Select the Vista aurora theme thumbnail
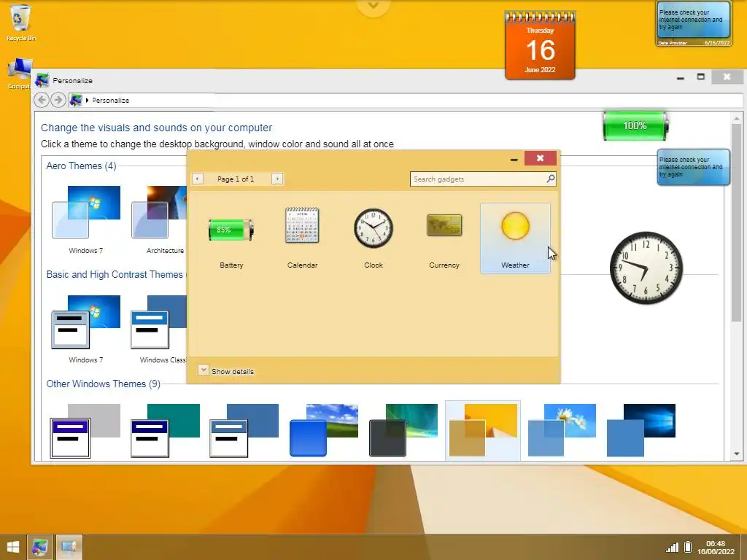 click(x=403, y=430)
